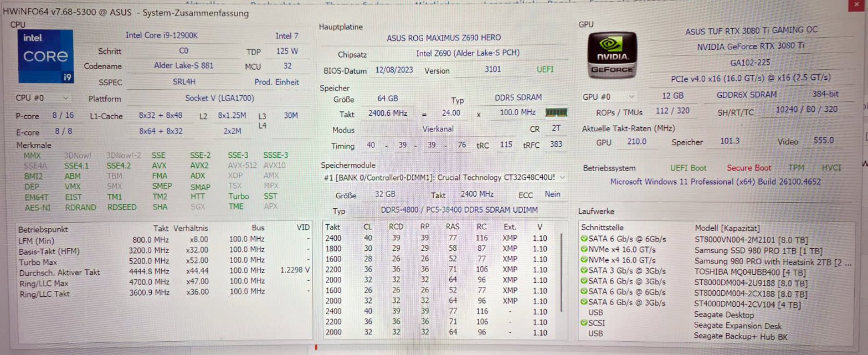Image resolution: width=868 pixels, height=355 pixels.
Task: Click the Codename value Alder Lake-S 881
Action: [x=183, y=65]
